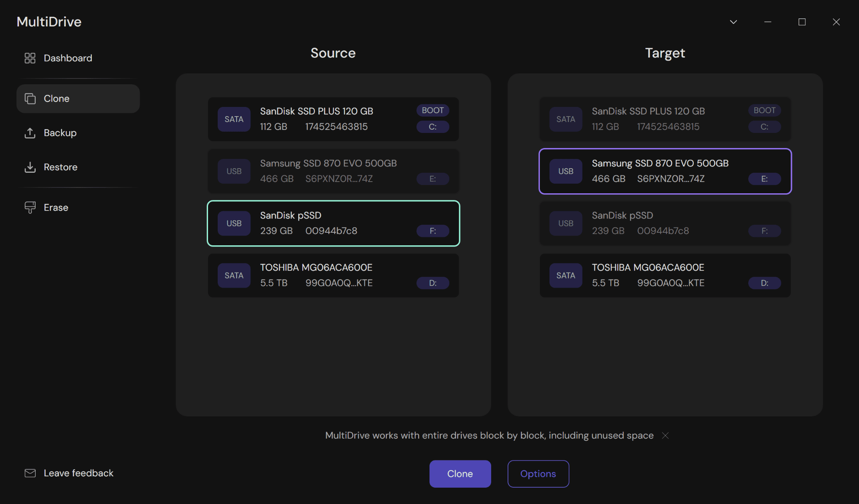
Task: Click C: drive letter badge in Source
Action: tap(433, 127)
